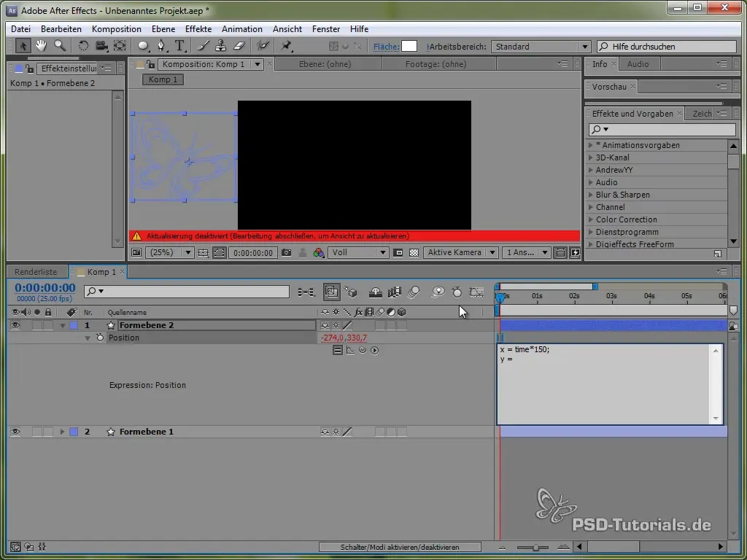The image size is (747, 560).
Task: Expand the Blur & Sharpen effects category
Action: 591,194
